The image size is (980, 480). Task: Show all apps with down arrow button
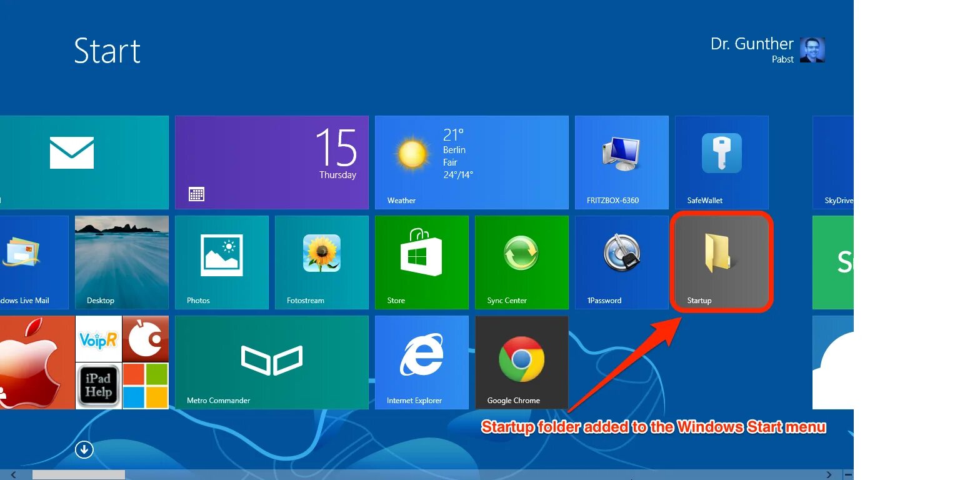(x=84, y=449)
